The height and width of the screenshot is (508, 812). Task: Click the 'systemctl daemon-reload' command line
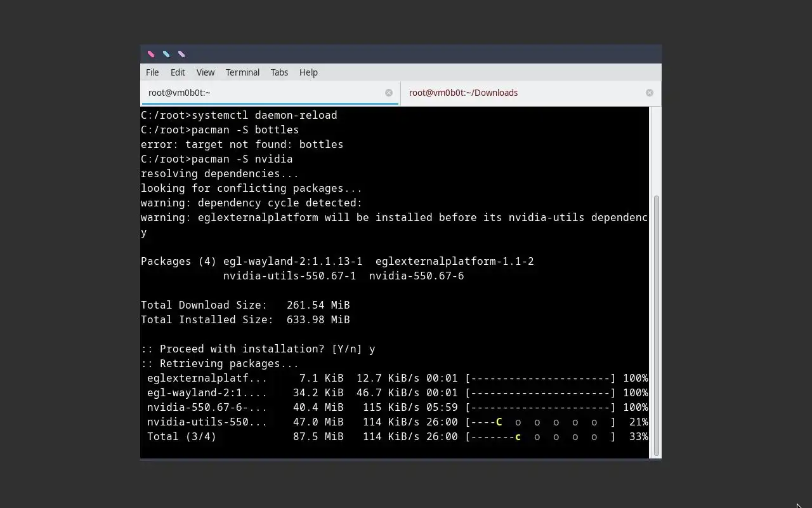click(x=239, y=116)
